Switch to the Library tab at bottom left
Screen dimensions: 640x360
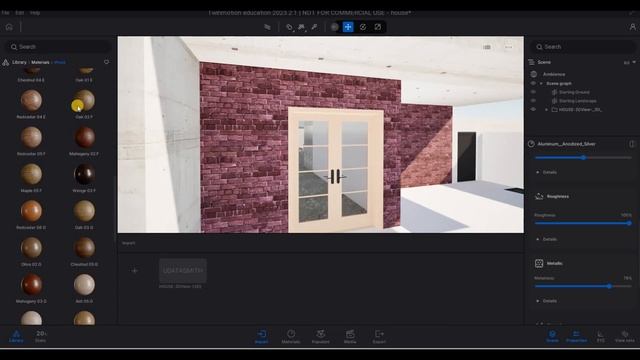[x=16, y=337]
